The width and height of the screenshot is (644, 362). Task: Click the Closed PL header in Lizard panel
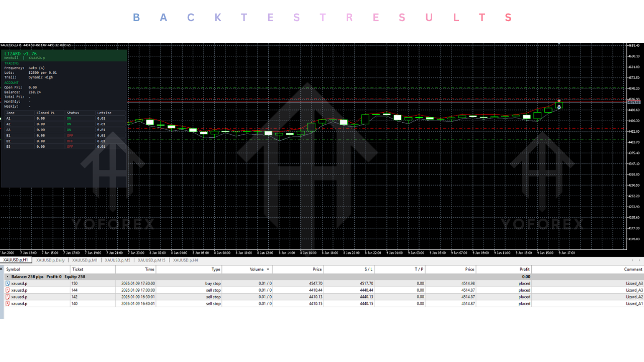coord(46,113)
